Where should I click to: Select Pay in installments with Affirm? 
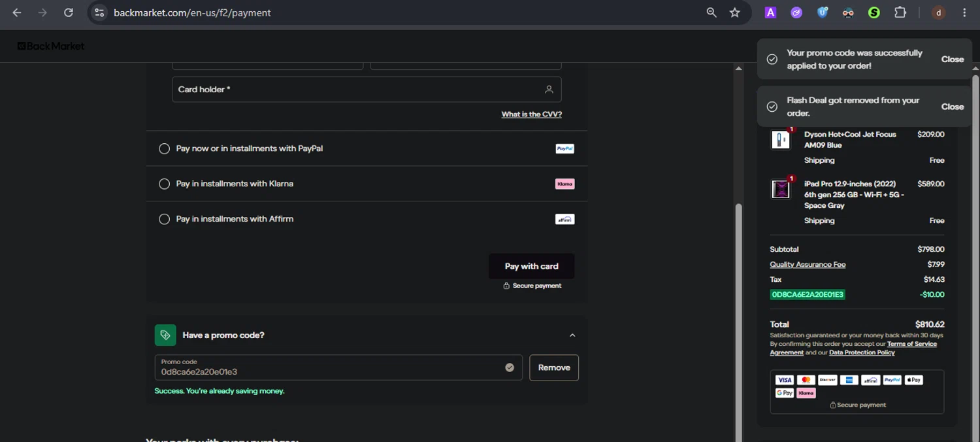click(164, 219)
